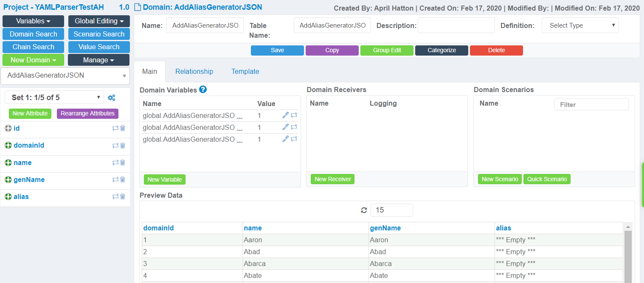Click the Chain Search button

point(33,47)
